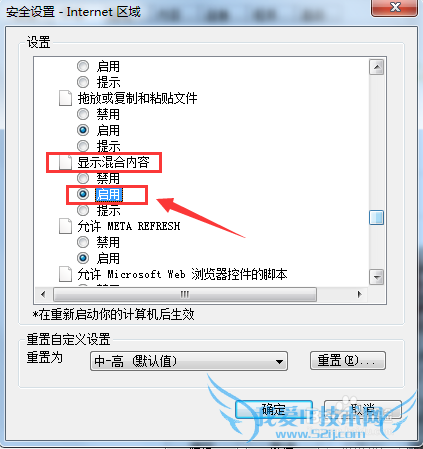Click the 确定 button
The width and height of the screenshot is (423, 449).
pyautogui.click(x=274, y=410)
